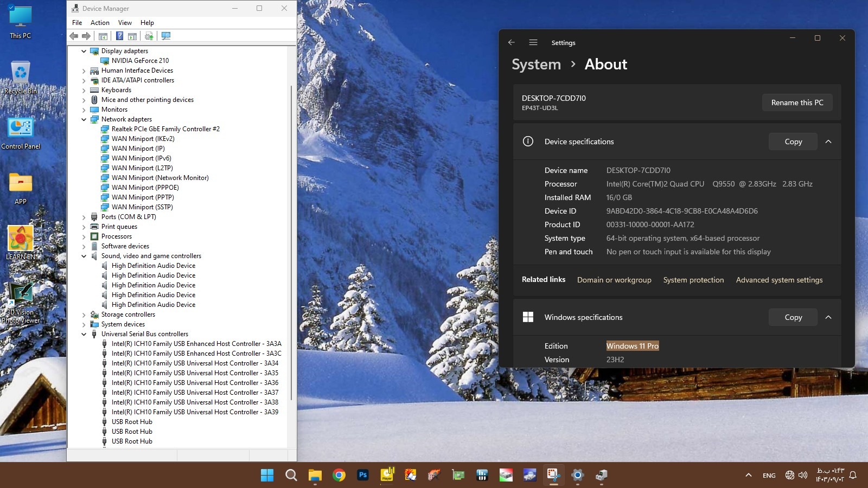The height and width of the screenshot is (488, 868).
Task: Click the Rename this PC button
Action: [797, 102]
